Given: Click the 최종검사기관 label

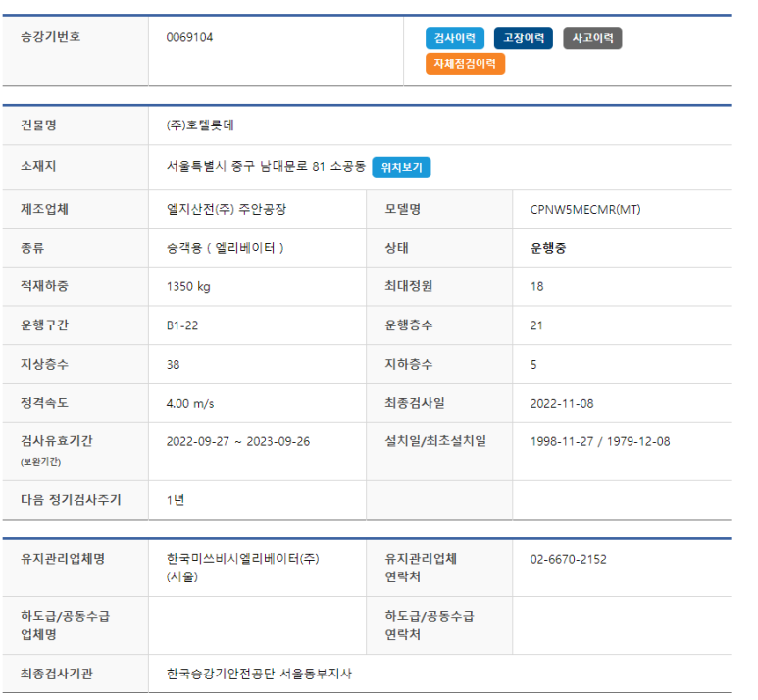Looking at the screenshot, I should point(56,674).
